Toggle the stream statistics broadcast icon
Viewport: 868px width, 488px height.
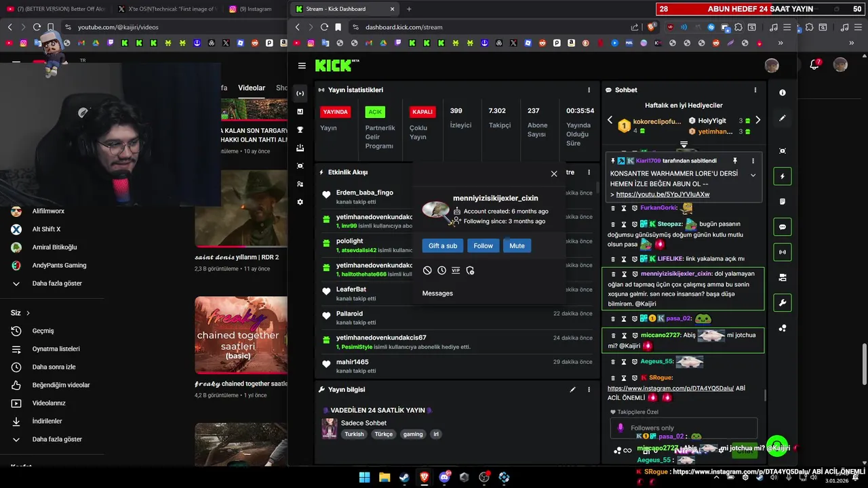783,252
